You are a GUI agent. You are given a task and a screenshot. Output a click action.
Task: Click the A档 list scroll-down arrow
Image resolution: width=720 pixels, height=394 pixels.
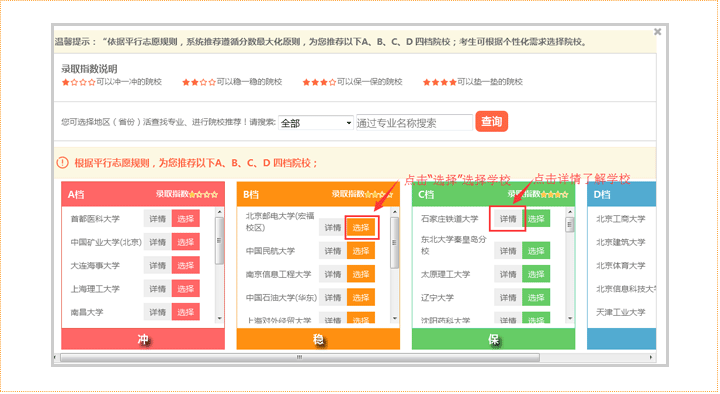219,318
